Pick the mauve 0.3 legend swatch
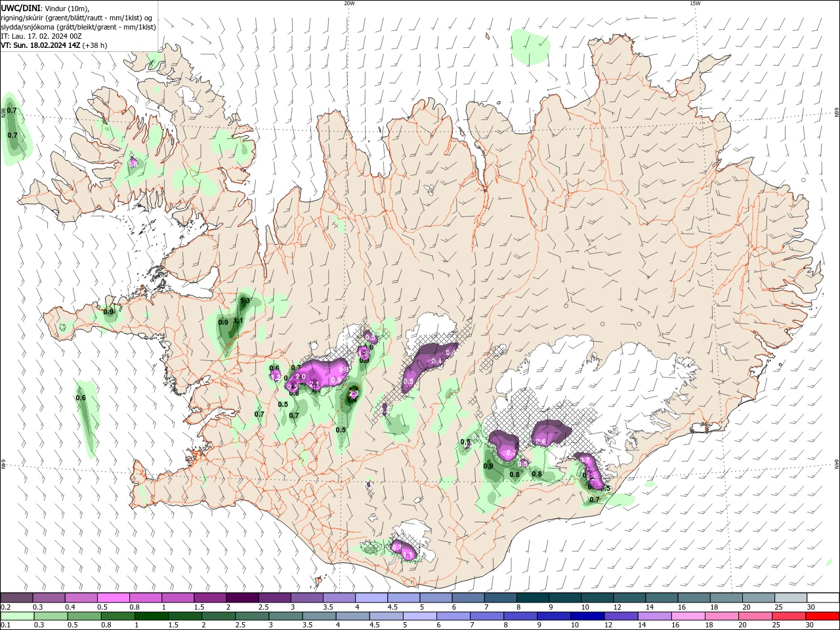The image size is (840, 630). (x=49, y=598)
